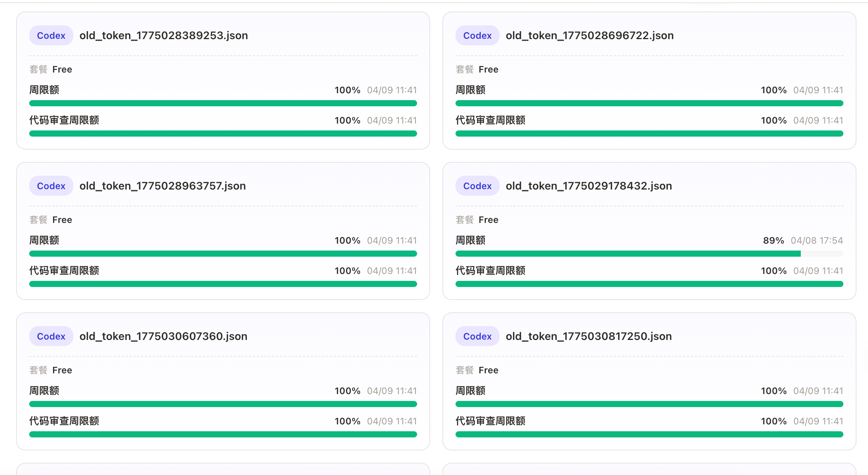Open file old_token_1775028696722.json
The image size is (868, 475).
[x=590, y=36]
